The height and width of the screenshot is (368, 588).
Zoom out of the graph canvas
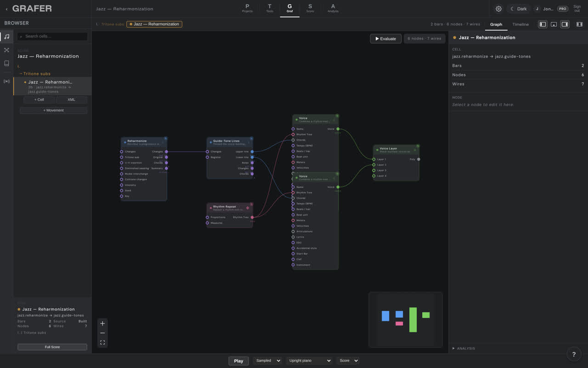pyautogui.click(x=102, y=333)
